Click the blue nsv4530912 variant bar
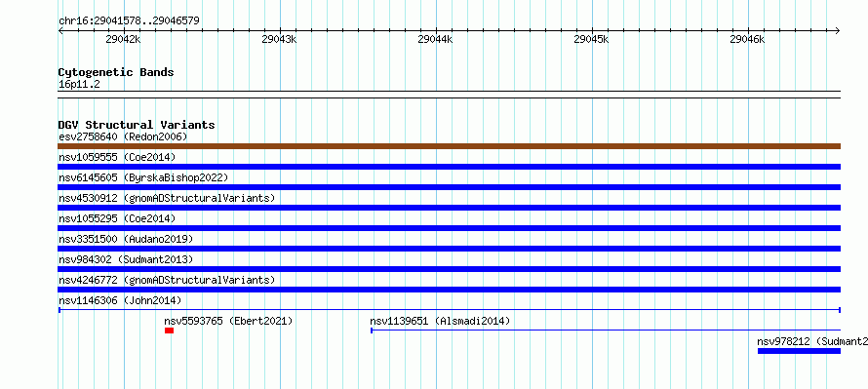 coord(449,208)
